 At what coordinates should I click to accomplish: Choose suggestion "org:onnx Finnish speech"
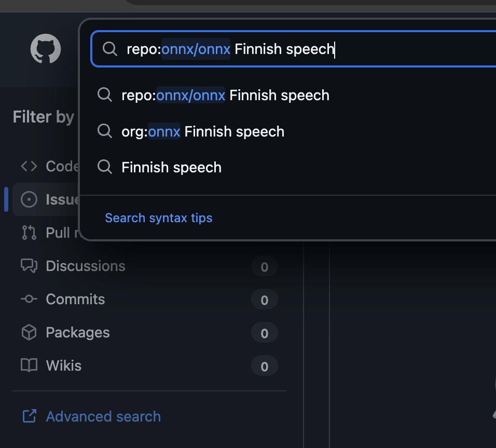203,131
